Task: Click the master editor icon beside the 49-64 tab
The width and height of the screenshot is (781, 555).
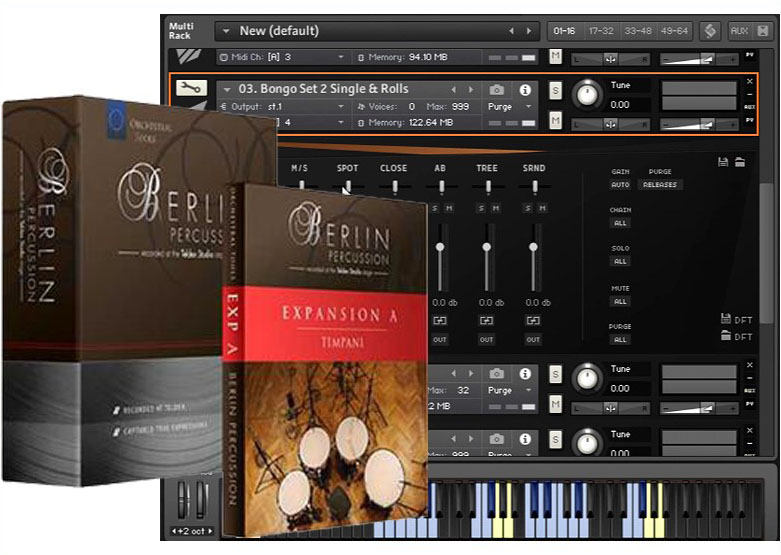Action: pos(711,31)
